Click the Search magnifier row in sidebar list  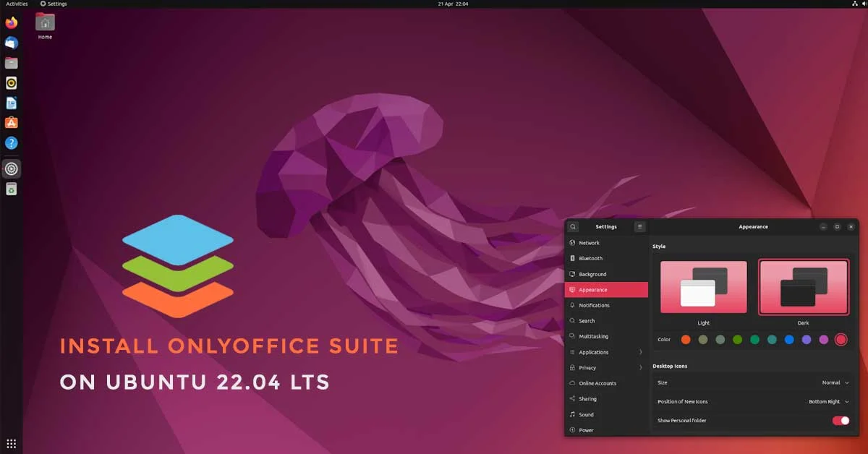[x=606, y=321]
